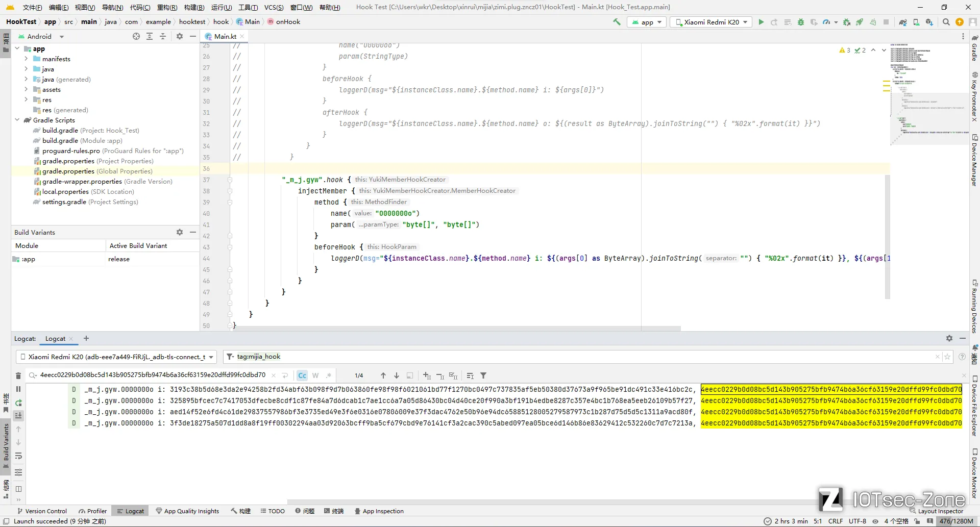Click the Make Project hammer icon
Screen dimensions: 980x527
(x=617, y=22)
